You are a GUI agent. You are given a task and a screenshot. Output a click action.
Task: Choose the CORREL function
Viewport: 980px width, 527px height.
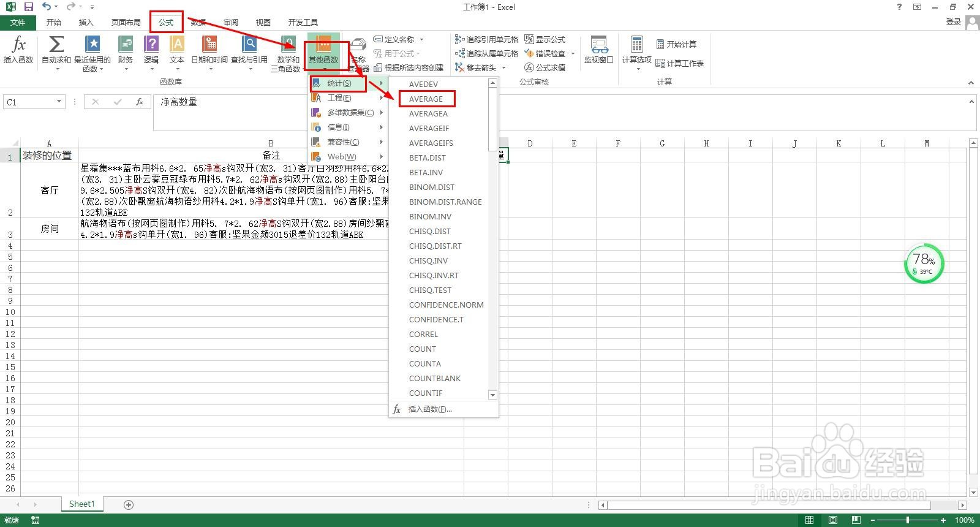(423, 334)
